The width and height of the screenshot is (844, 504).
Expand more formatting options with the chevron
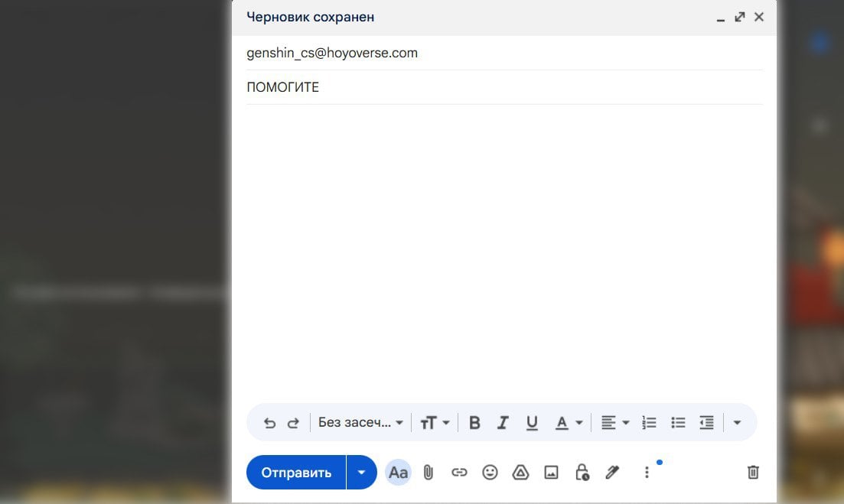736,421
